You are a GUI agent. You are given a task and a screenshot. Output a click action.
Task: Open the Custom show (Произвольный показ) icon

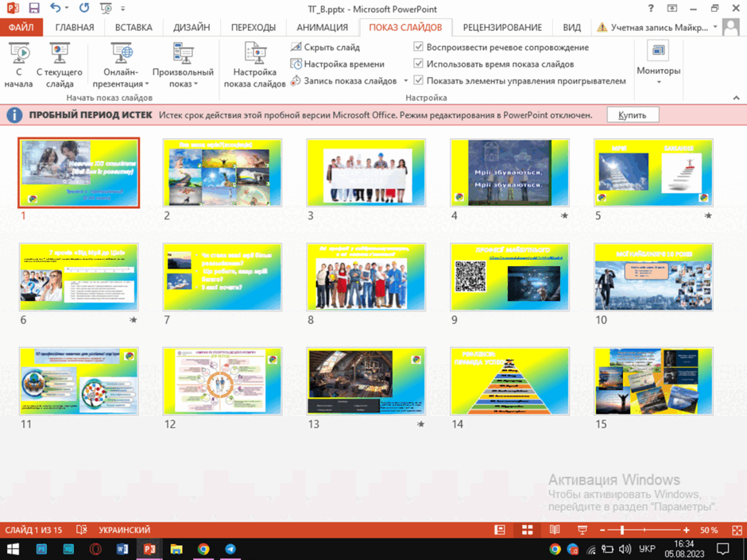point(183,53)
